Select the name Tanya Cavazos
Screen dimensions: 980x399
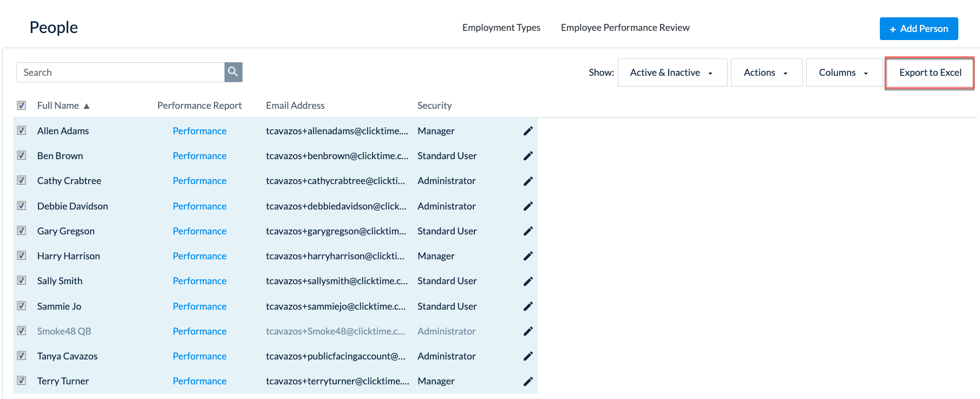(x=67, y=356)
